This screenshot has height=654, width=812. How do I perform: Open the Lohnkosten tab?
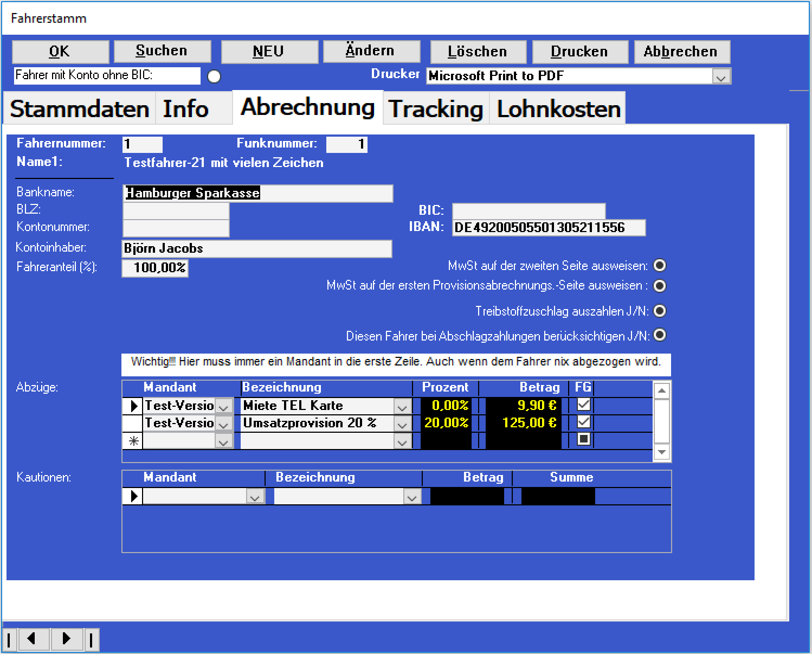pos(558,109)
